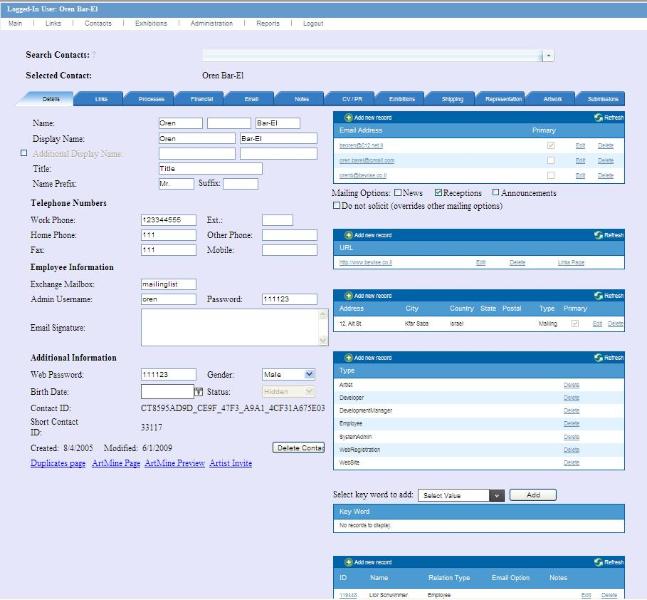Switch to the Artwork tab
This screenshot has height=600, width=647.
tap(553, 99)
